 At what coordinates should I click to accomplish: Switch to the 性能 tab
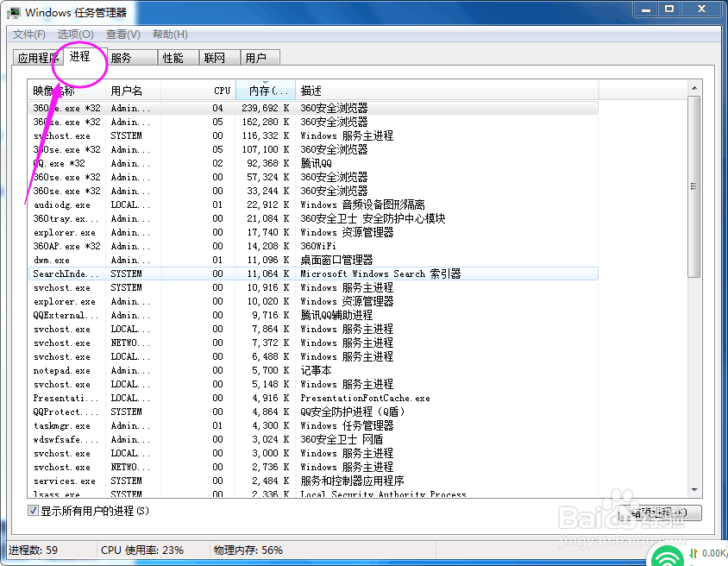tap(178, 58)
